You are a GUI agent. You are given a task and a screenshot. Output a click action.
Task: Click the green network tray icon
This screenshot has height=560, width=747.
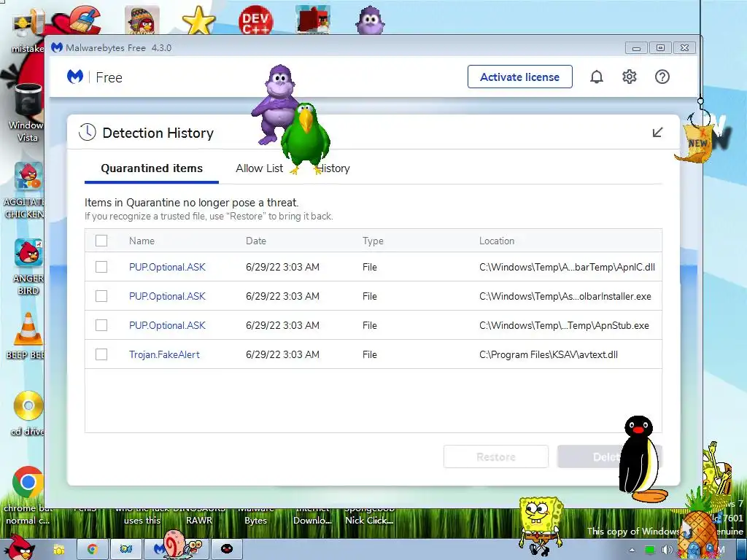point(650,551)
